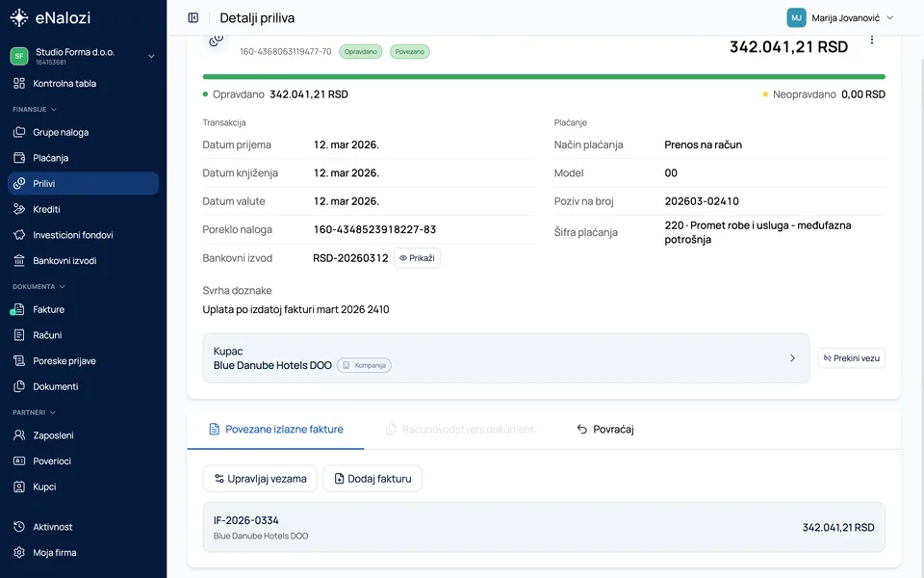Viewport: 924px width, 578px height.
Task: Open Poreske prijave icon
Action: [x=19, y=360]
